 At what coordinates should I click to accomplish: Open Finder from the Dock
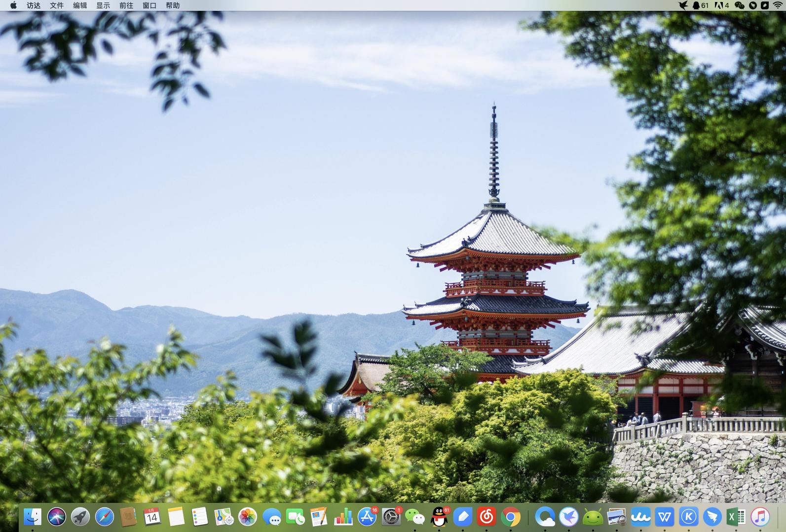pyautogui.click(x=33, y=517)
